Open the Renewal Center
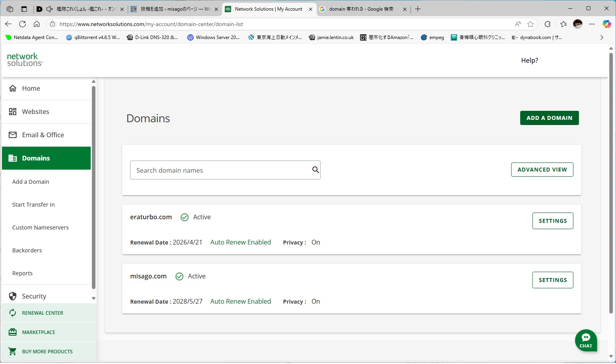616x364 pixels. [x=49, y=313]
